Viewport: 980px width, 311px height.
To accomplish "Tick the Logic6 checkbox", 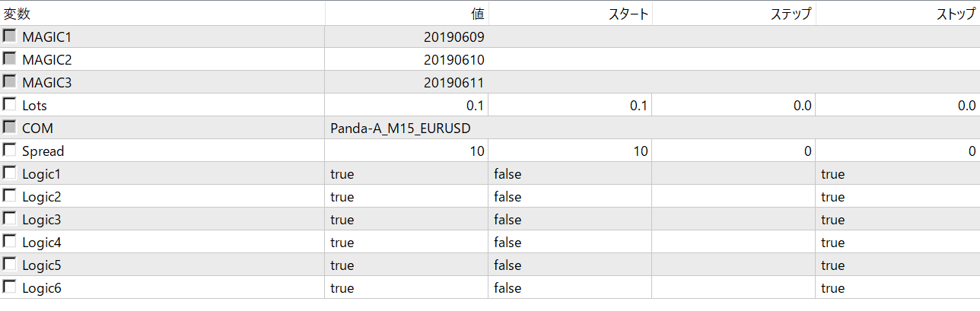I will (10, 287).
